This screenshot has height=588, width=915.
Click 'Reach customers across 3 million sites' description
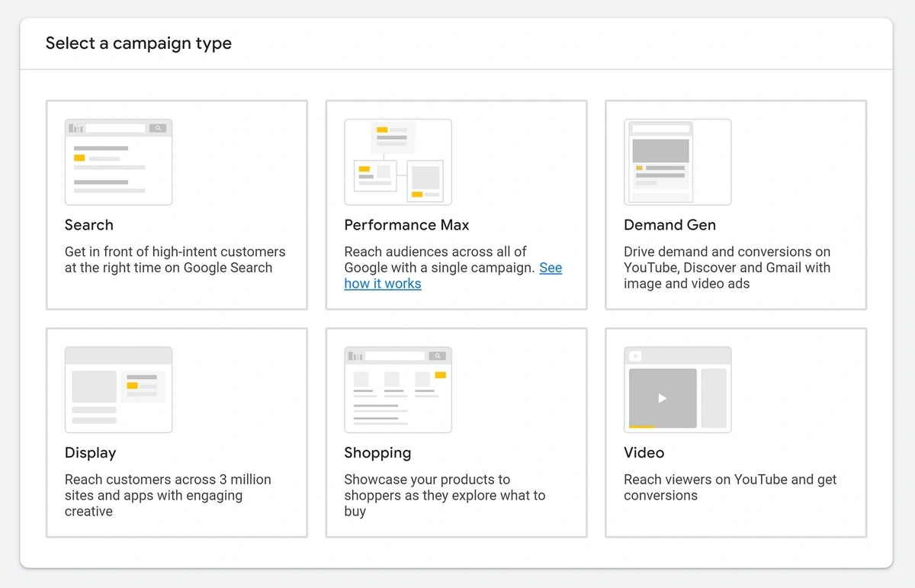click(168, 496)
